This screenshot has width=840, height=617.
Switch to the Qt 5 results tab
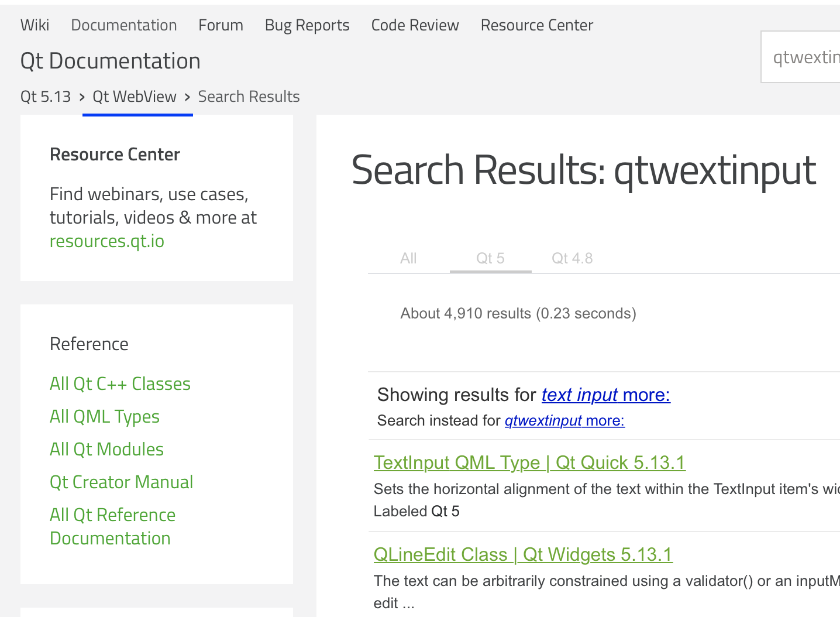pyautogui.click(x=490, y=258)
